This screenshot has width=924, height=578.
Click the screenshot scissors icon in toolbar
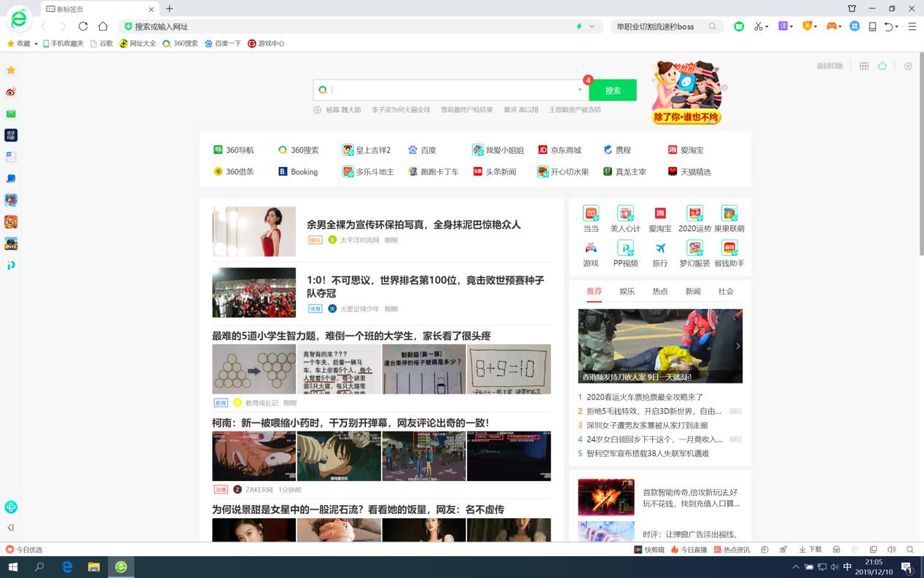758,26
